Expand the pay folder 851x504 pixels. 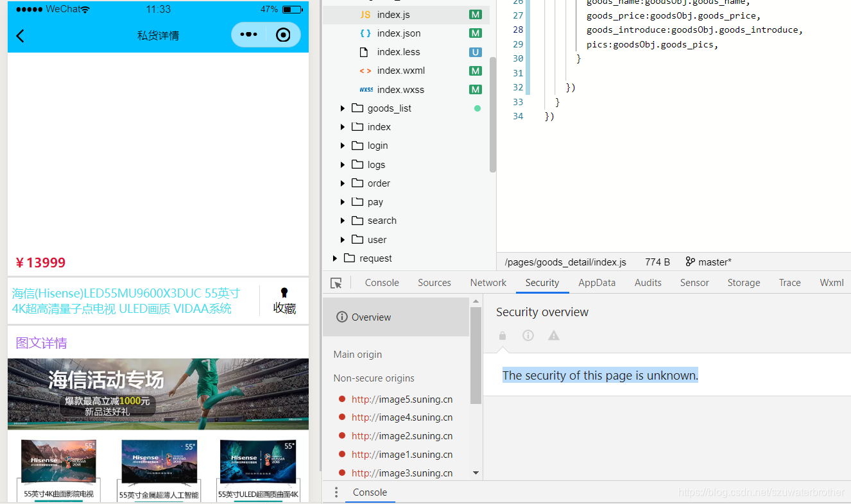click(343, 202)
